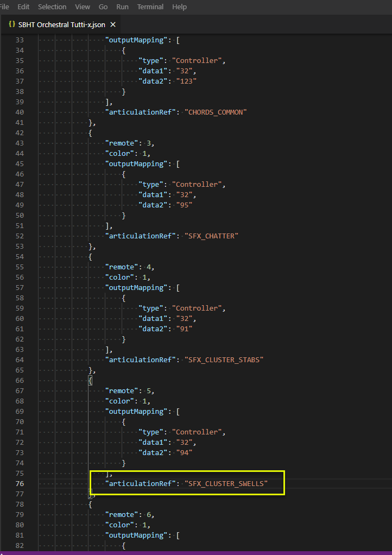Screen dimensions: 392x555
Task: Click line number 82 in the gutter
Action: (20, 545)
